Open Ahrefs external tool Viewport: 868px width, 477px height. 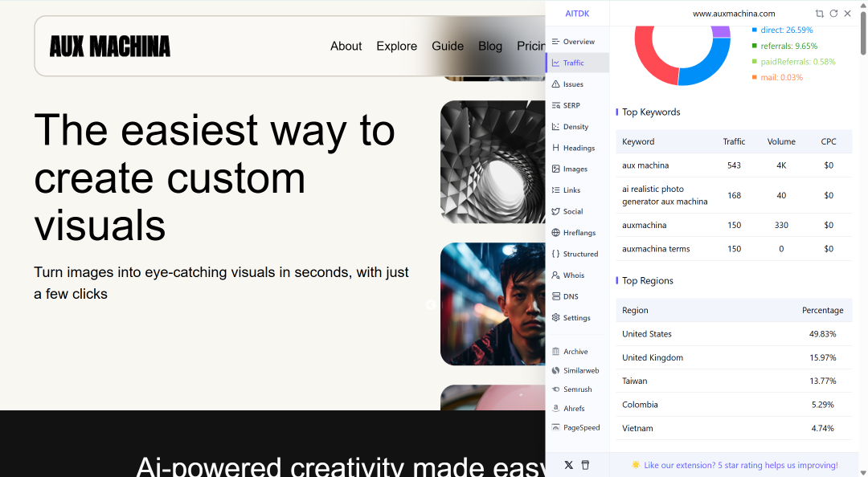coord(577,409)
